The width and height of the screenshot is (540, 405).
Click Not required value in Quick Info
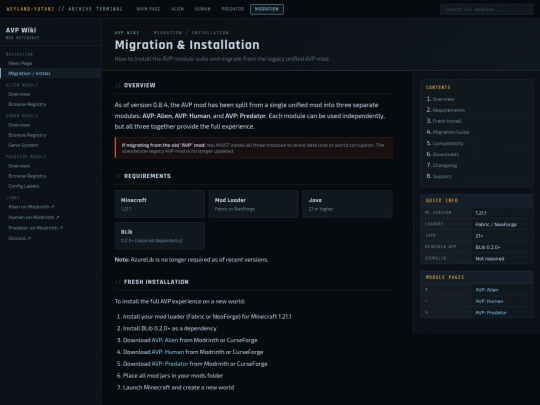click(490, 259)
